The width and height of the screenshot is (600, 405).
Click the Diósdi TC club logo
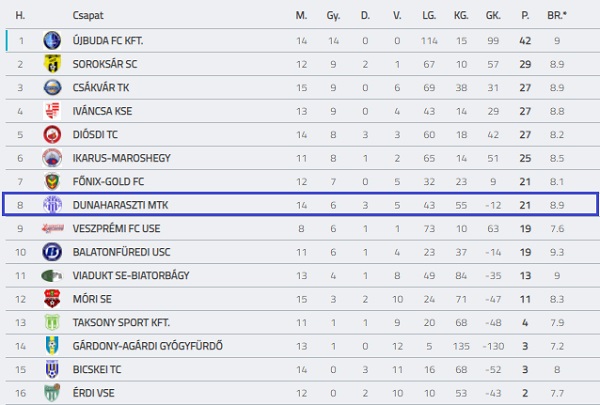point(52,134)
